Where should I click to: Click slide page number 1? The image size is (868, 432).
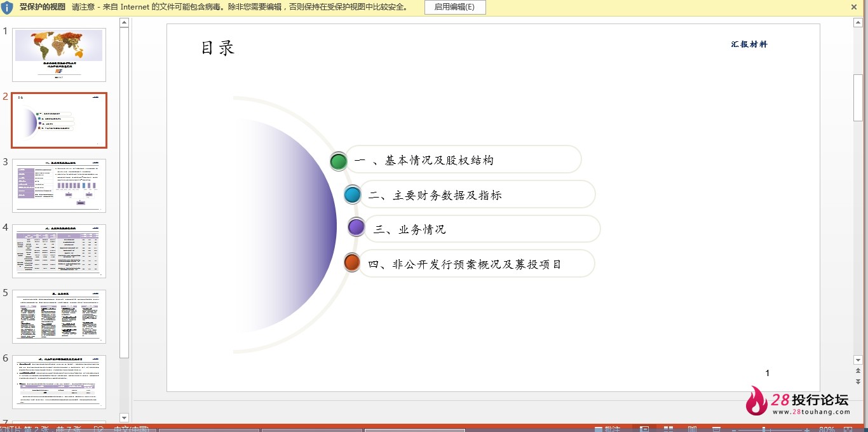click(x=768, y=373)
